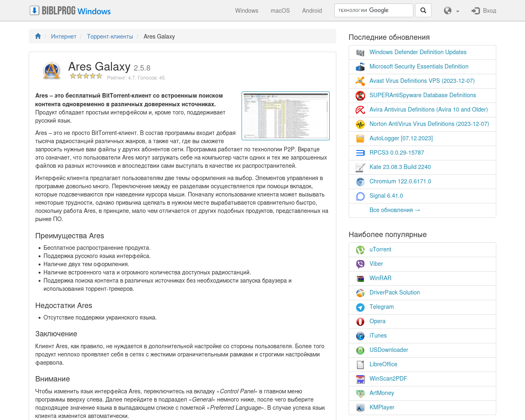This screenshot has height=420, width=525.
Task: Click the home icon in breadcrumbs
Action: (38, 36)
